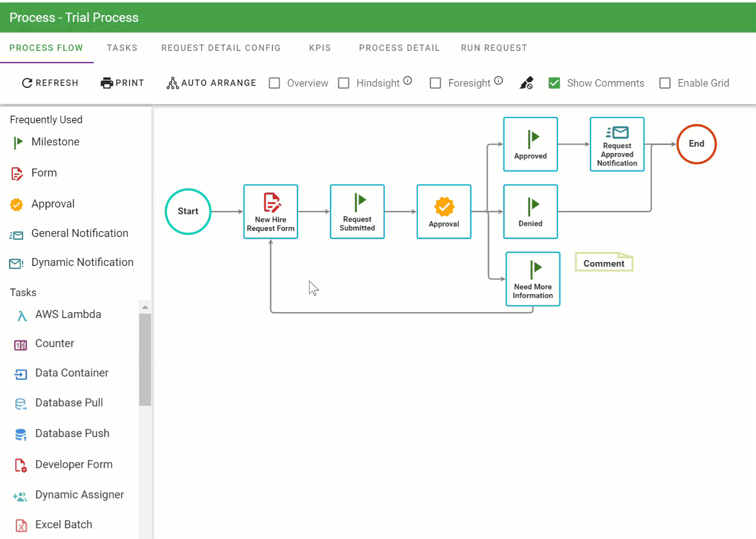Click the task list scroll up arrow
756x539 pixels.
click(x=145, y=307)
